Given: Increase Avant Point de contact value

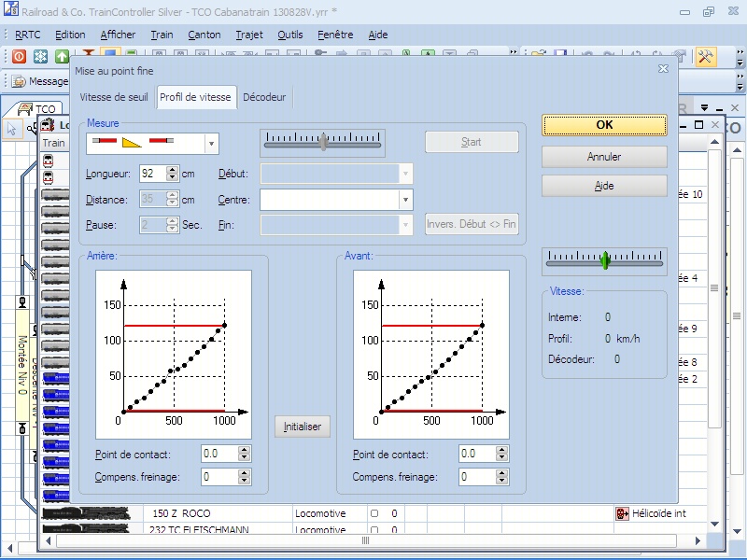Looking at the screenshot, I should [501, 450].
